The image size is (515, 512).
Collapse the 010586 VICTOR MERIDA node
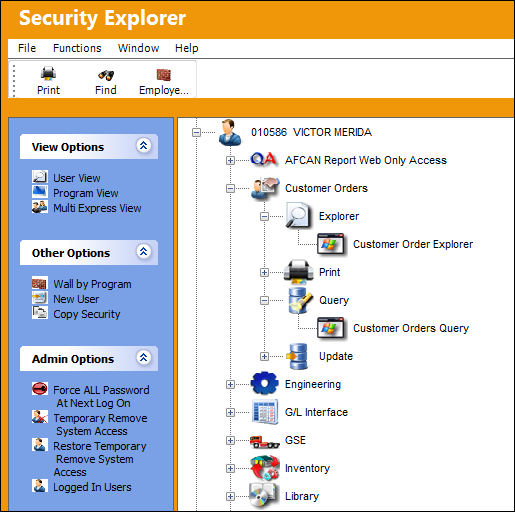pyautogui.click(x=197, y=133)
